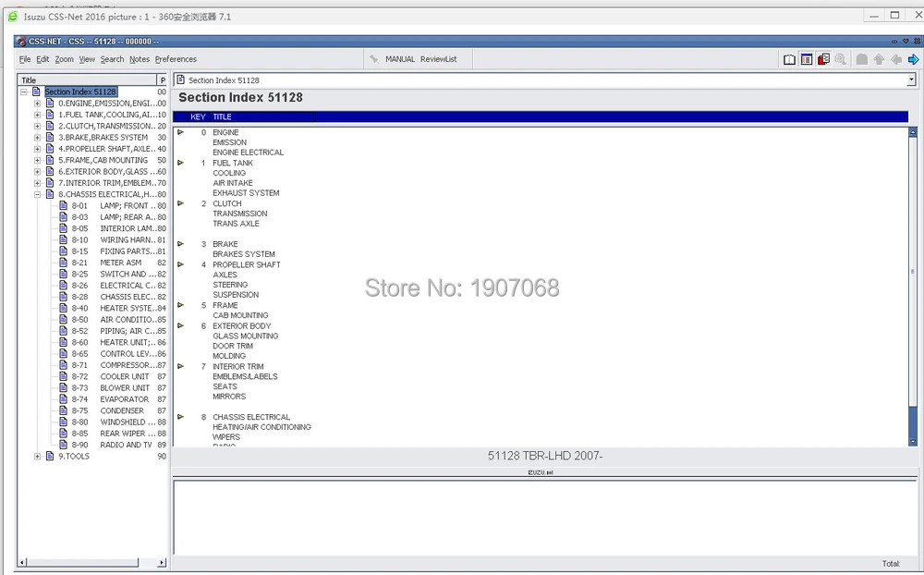Open the Notes menu
Image resolution: width=924 pixels, height=575 pixels.
coord(140,59)
